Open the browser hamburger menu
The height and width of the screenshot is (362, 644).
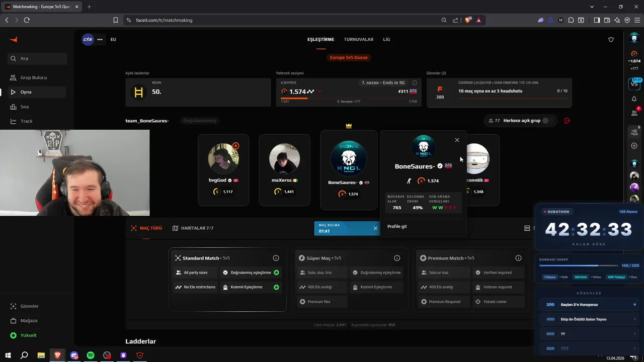[637, 20]
